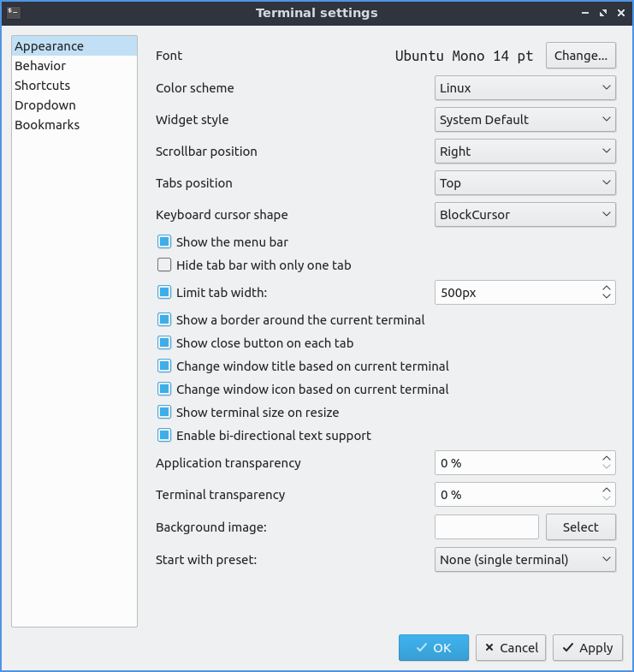Click Select to choose a background image

point(581,527)
